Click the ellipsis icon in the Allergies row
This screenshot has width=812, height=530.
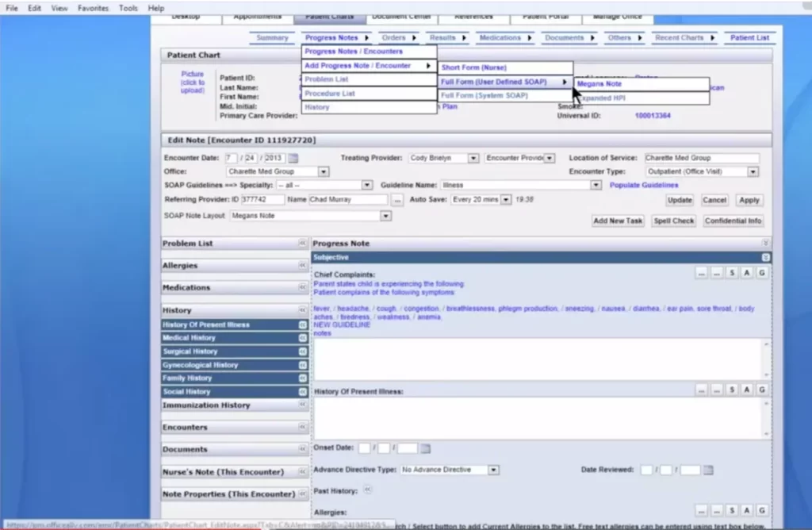[x=702, y=510]
